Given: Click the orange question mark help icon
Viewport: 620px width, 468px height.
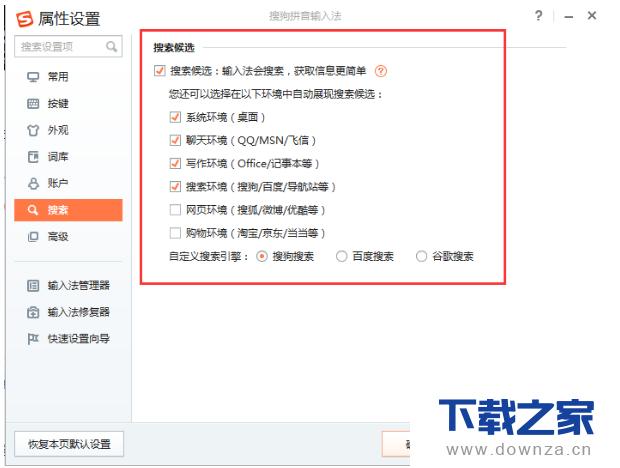Looking at the screenshot, I should [381, 71].
